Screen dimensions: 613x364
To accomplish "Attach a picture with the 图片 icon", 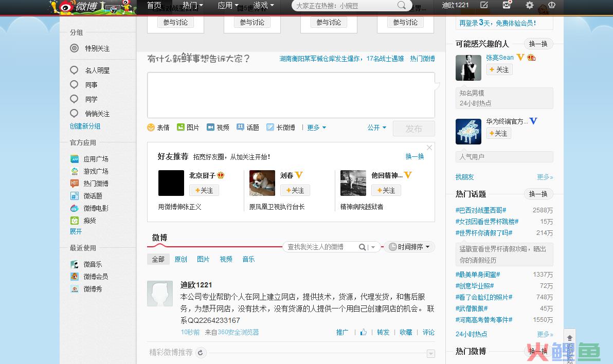I will tap(181, 127).
